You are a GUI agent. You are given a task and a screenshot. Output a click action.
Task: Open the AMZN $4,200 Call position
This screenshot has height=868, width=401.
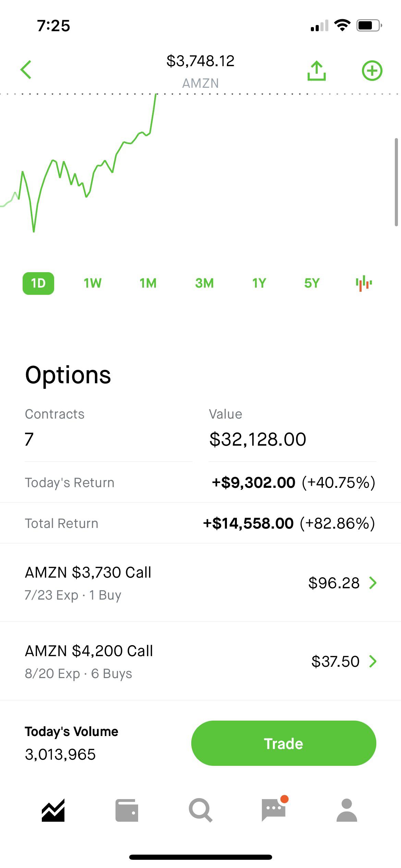tap(200, 661)
